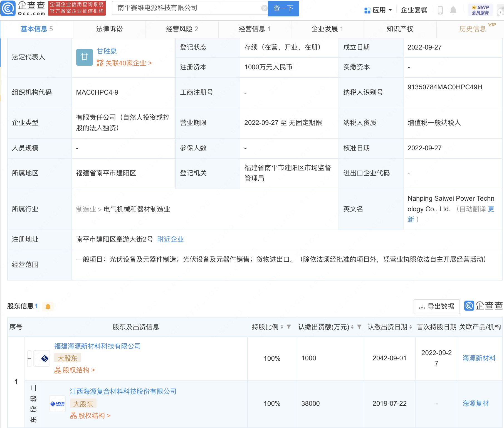This screenshot has width=504, height=428.
Task: Click 附近企业 link beside address
Action: 171,239
